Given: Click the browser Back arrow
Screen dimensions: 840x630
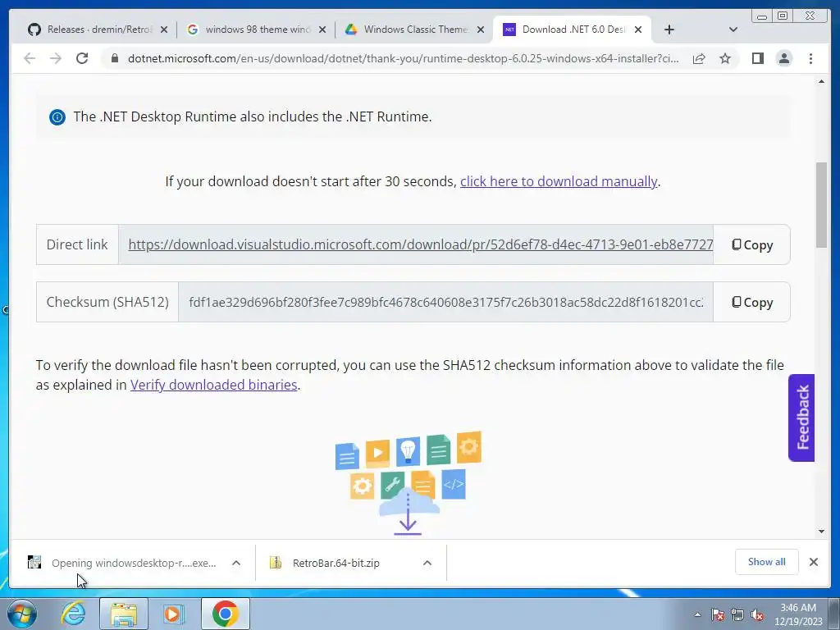Looking at the screenshot, I should pyautogui.click(x=30, y=58).
